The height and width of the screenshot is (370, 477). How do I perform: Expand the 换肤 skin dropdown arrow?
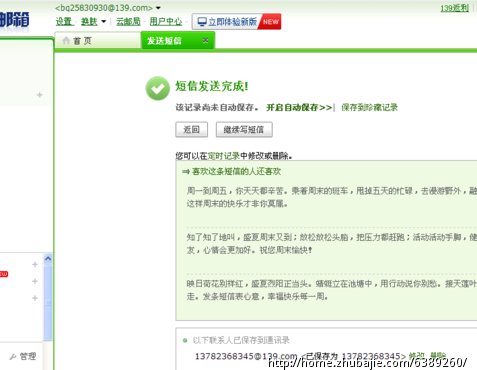(104, 22)
